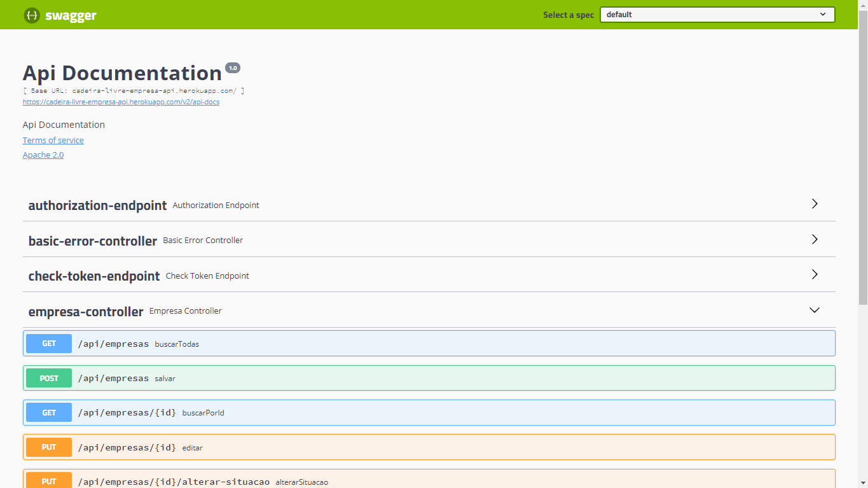Click the Empresa Controller description text
Image resolution: width=868 pixels, height=488 pixels.
coord(186,311)
